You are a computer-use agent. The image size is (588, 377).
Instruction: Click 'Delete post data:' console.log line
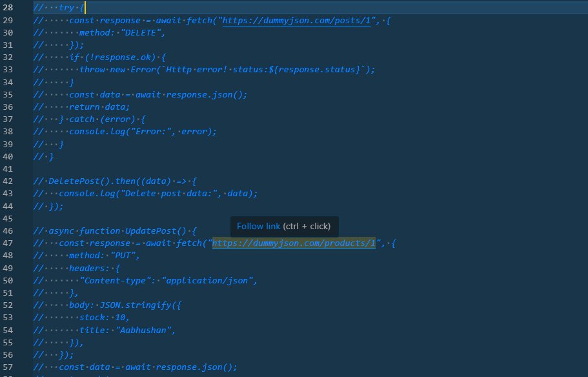pos(158,194)
